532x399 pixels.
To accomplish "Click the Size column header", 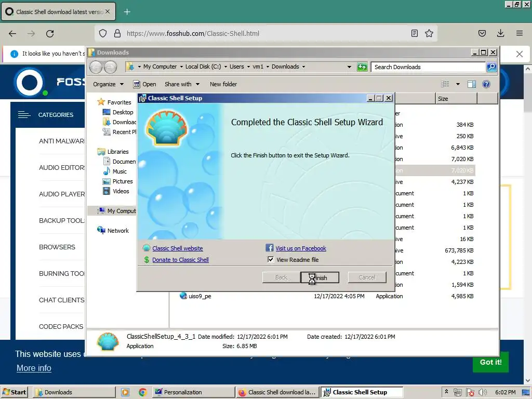I will point(456,99).
